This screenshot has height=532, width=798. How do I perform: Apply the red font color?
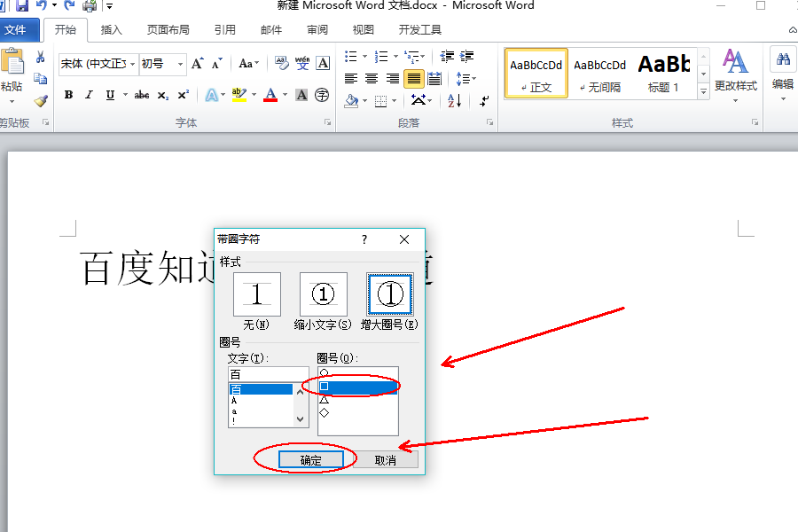[x=270, y=95]
